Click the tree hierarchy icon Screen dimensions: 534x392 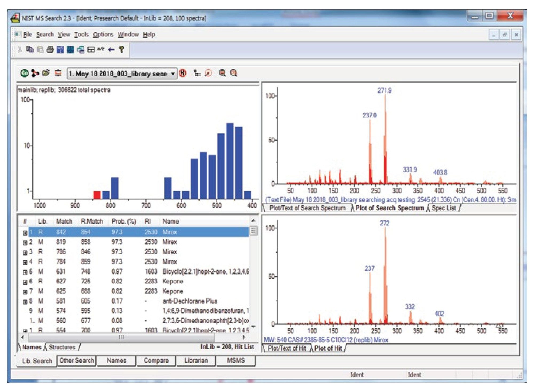[x=197, y=73]
